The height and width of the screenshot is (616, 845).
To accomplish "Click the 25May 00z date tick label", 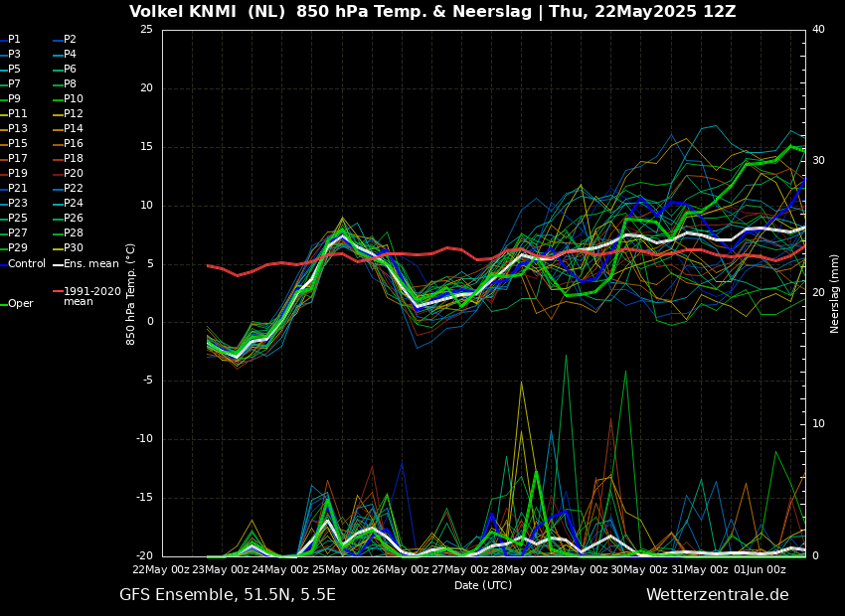I will tap(341, 569).
